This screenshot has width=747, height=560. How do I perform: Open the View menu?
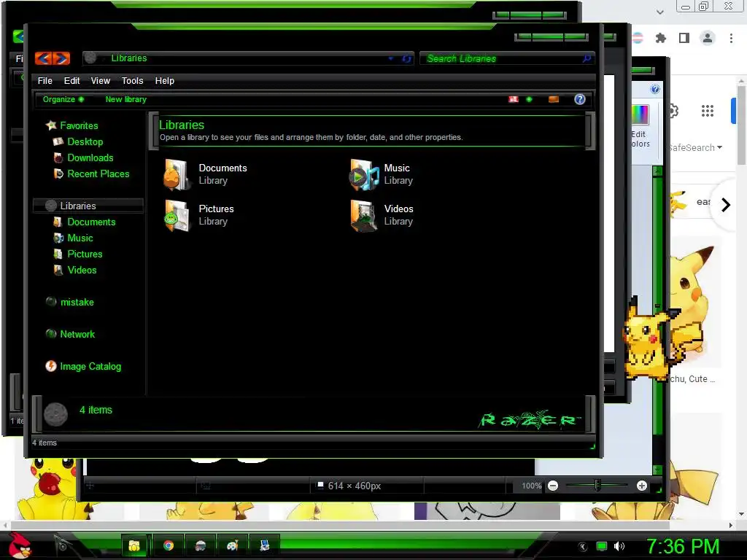coord(101,80)
